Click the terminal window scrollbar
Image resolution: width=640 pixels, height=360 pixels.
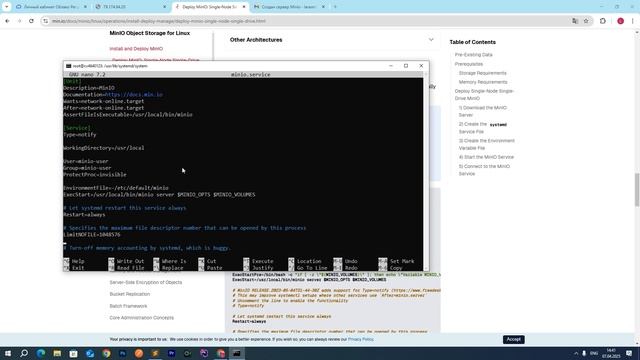[426, 171]
